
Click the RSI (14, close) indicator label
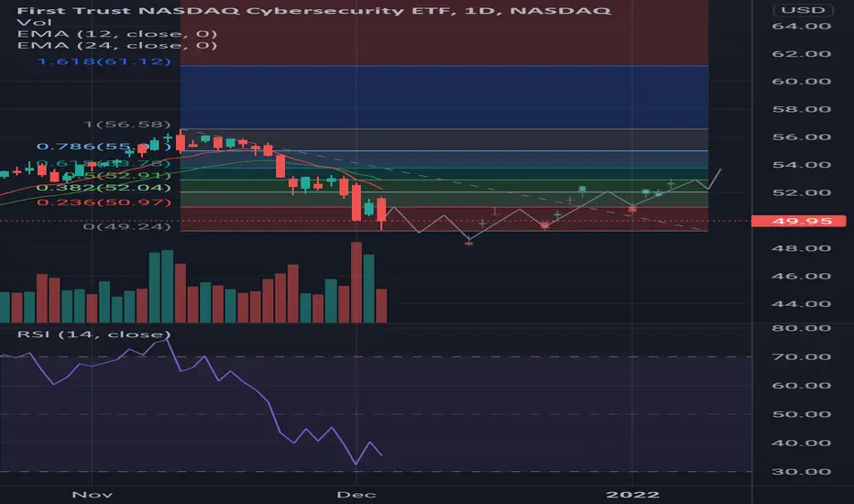click(x=93, y=334)
